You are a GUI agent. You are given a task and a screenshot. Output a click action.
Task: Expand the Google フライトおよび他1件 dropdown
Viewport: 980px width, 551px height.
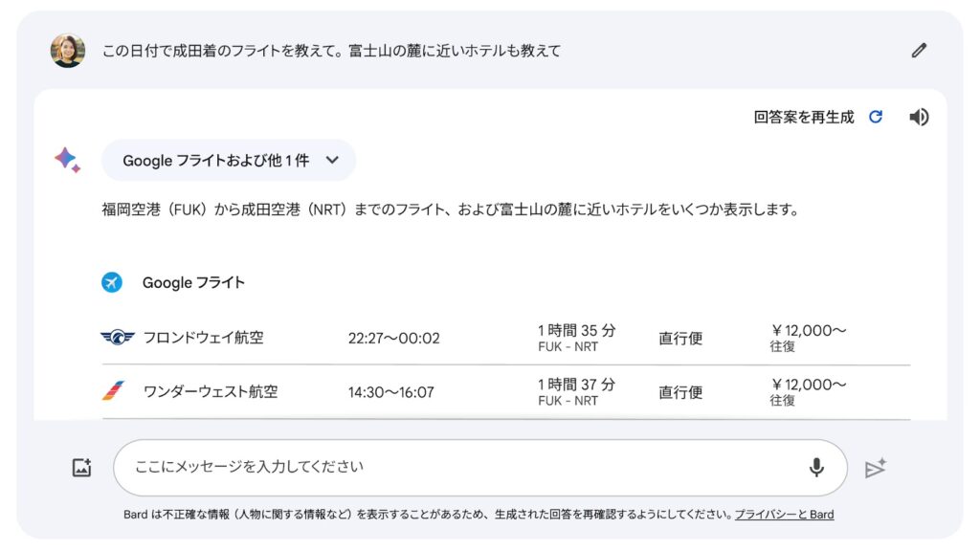[x=229, y=161]
